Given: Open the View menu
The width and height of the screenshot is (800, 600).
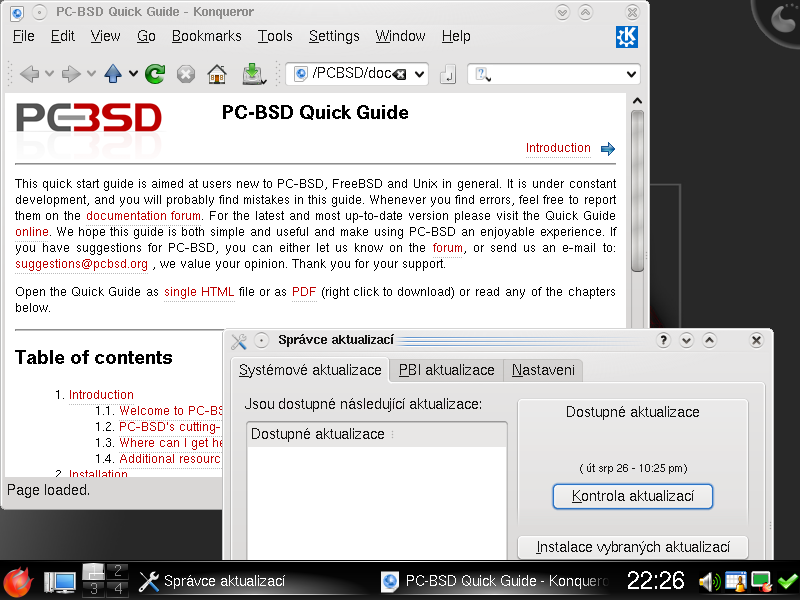Looking at the screenshot, I should tap(106, 36).
